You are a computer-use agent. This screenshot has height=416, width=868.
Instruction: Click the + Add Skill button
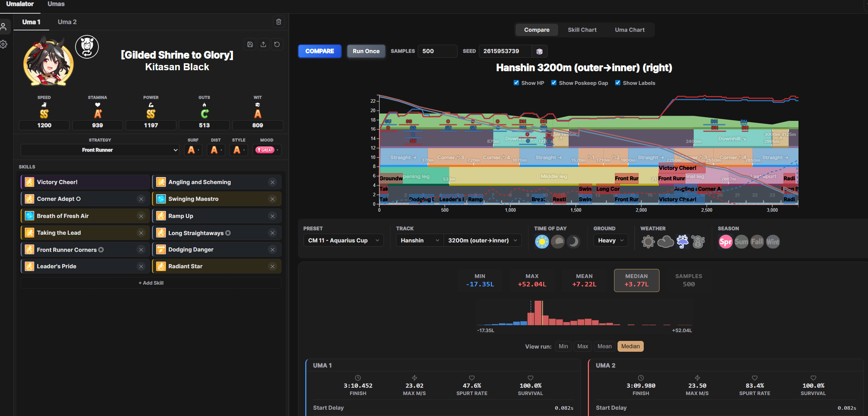click(151, 283)
